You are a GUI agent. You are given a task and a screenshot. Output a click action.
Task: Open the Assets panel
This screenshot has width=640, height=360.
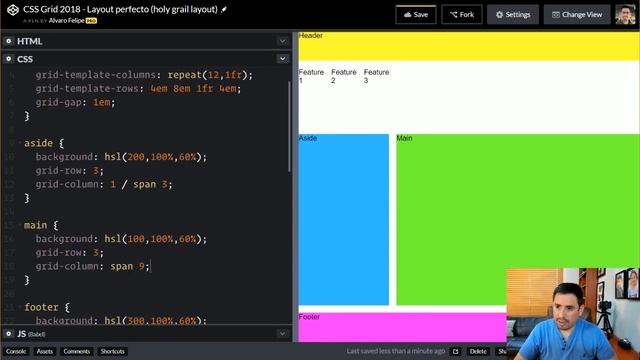44,351
